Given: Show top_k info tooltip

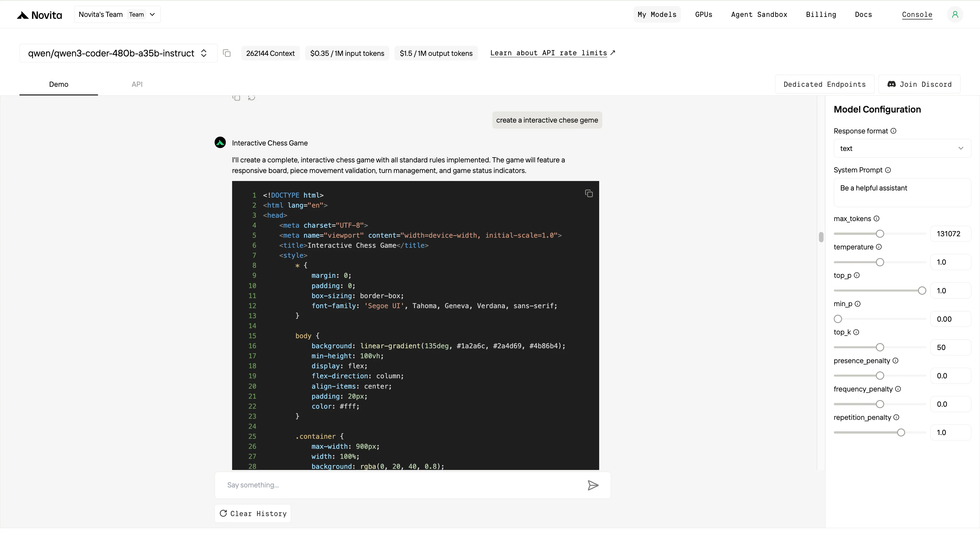Looking at the screenshot, I should click(856, 332).
